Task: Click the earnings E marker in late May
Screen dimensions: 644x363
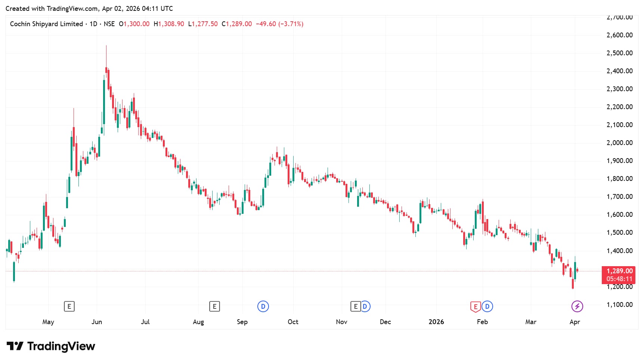Action: [x=69, y=307]
